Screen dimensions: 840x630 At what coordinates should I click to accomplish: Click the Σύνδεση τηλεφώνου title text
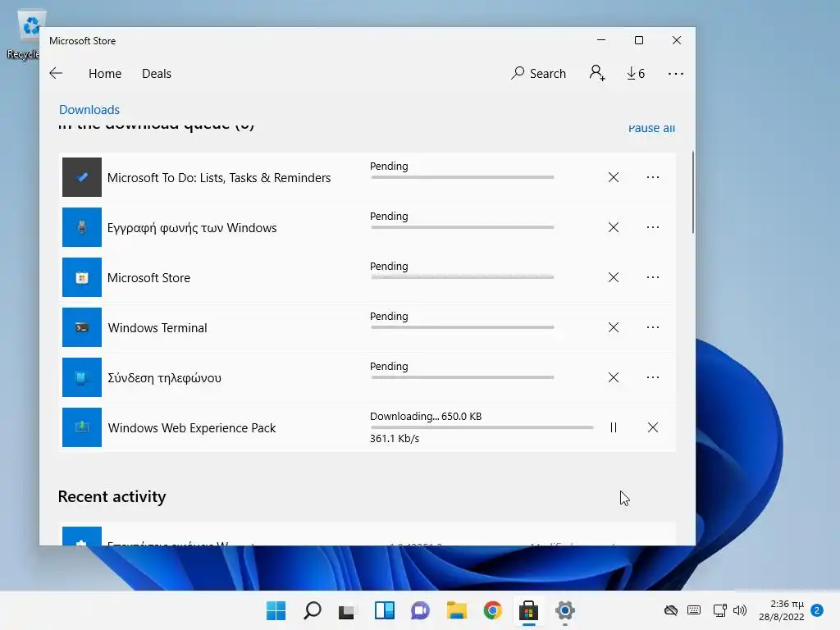tap(164, 378)
